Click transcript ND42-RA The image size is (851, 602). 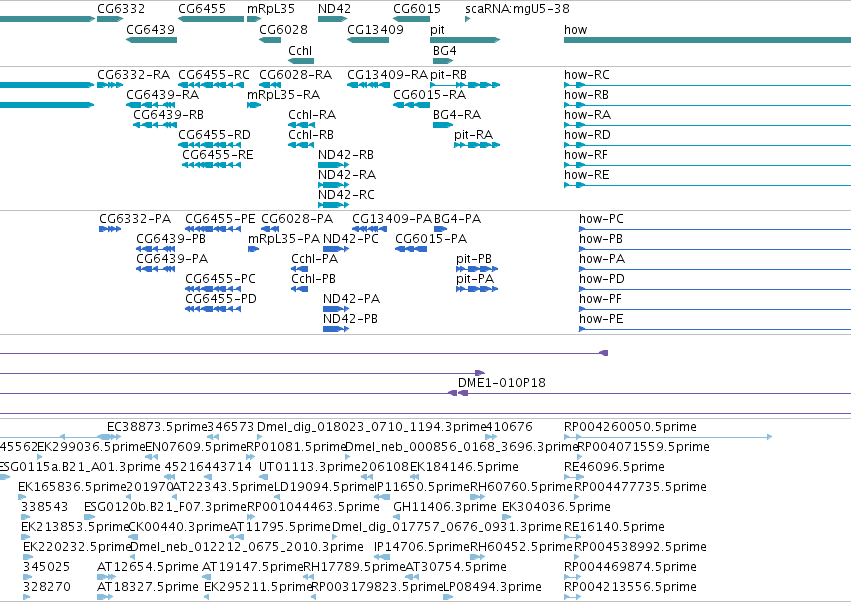pos(347,175)
